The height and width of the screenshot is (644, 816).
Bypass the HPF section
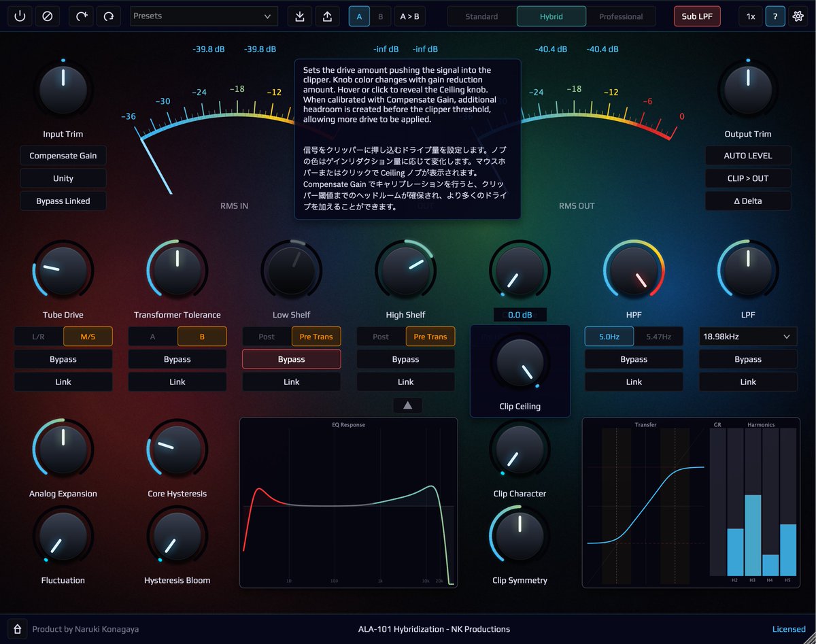pos(634,359)
